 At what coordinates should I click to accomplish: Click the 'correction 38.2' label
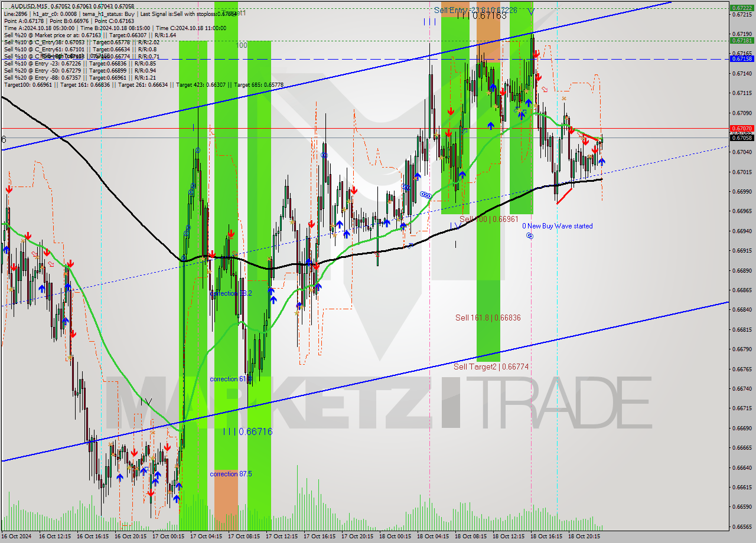(x=231, y=293)
